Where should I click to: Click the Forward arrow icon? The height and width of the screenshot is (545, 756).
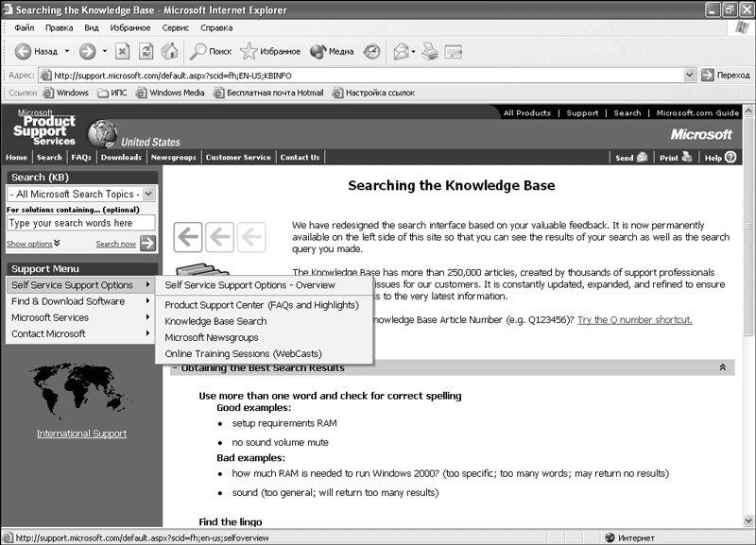click(x=87, y=51)
